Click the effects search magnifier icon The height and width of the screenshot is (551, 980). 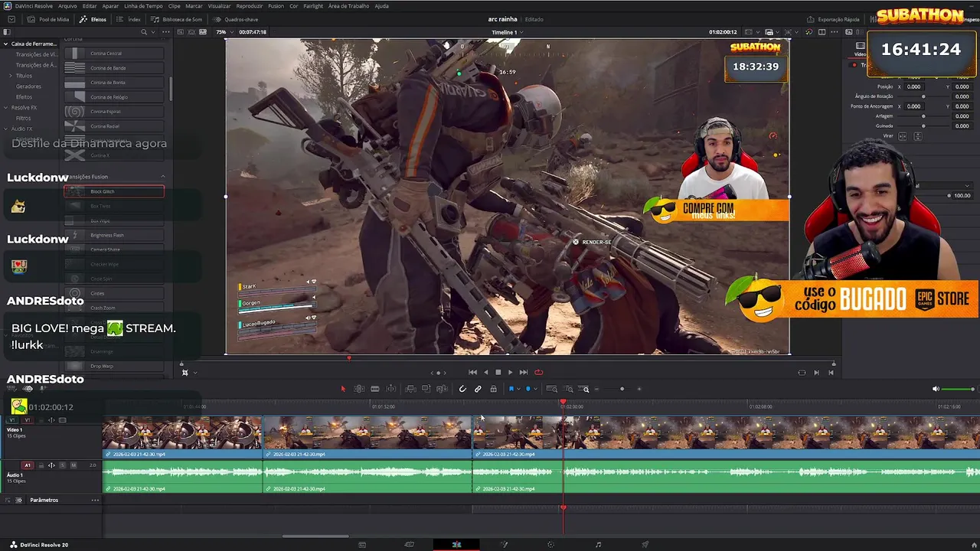pyautogui.click(x=143, y=32)
